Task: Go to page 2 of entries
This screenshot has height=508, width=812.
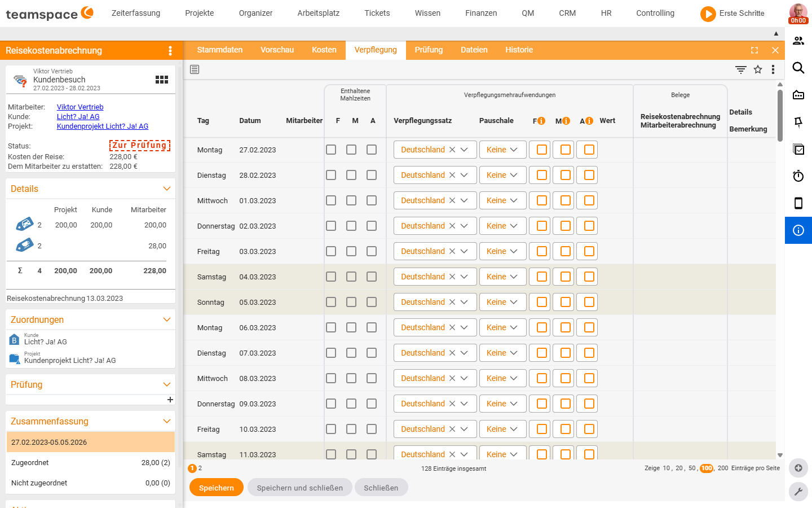Action: click(x=200, y=468)
